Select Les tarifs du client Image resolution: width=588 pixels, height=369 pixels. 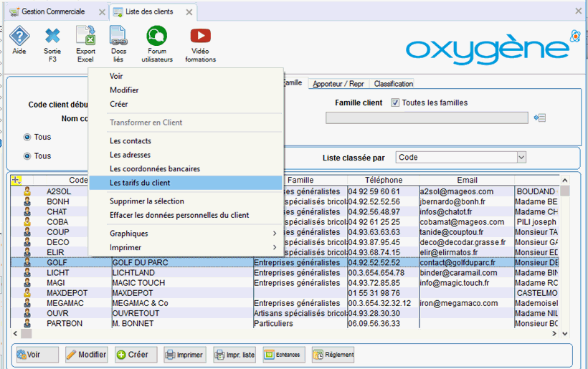[x=186, y=183]
